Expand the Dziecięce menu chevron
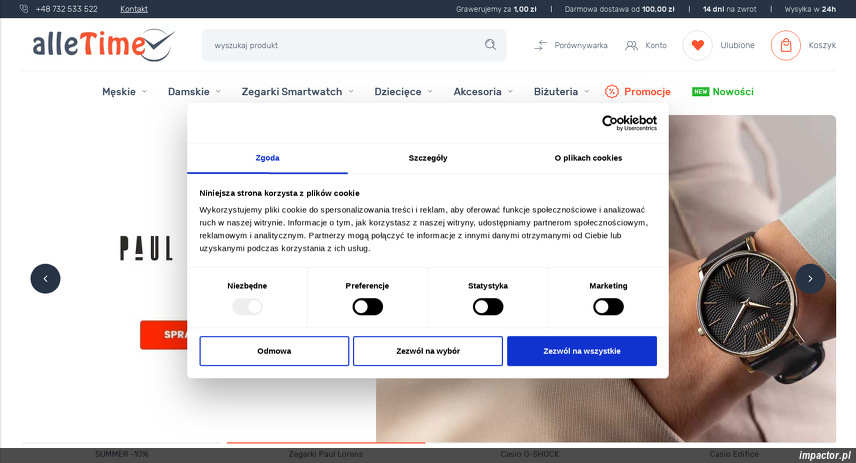 coord(430,92)
